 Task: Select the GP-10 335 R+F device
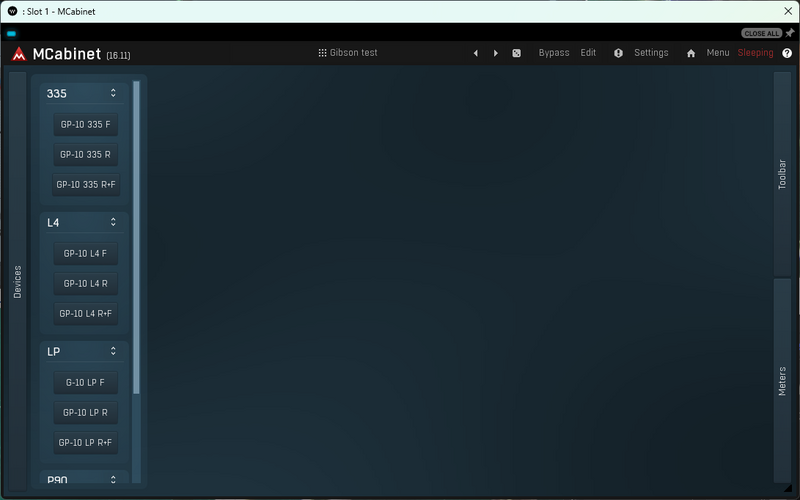click(x=86, y=185)
